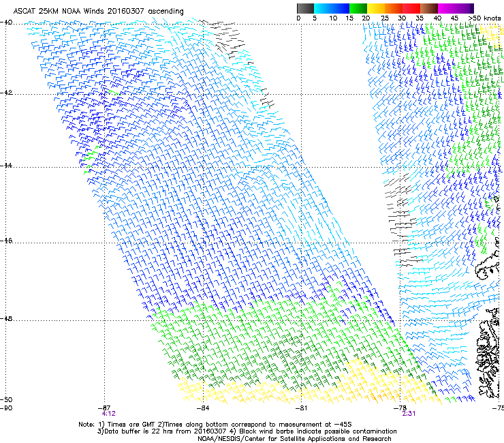
Task: Click the legend label '45'
Action: pos(454,18)
